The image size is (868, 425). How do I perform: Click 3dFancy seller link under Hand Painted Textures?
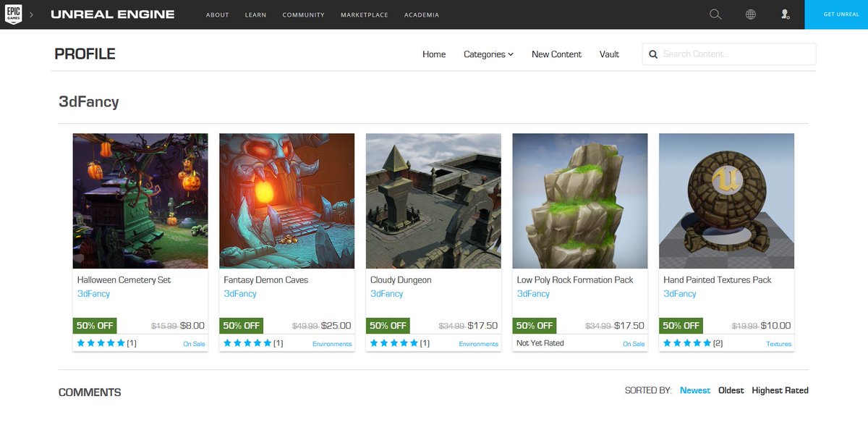(x=680, y=294)
